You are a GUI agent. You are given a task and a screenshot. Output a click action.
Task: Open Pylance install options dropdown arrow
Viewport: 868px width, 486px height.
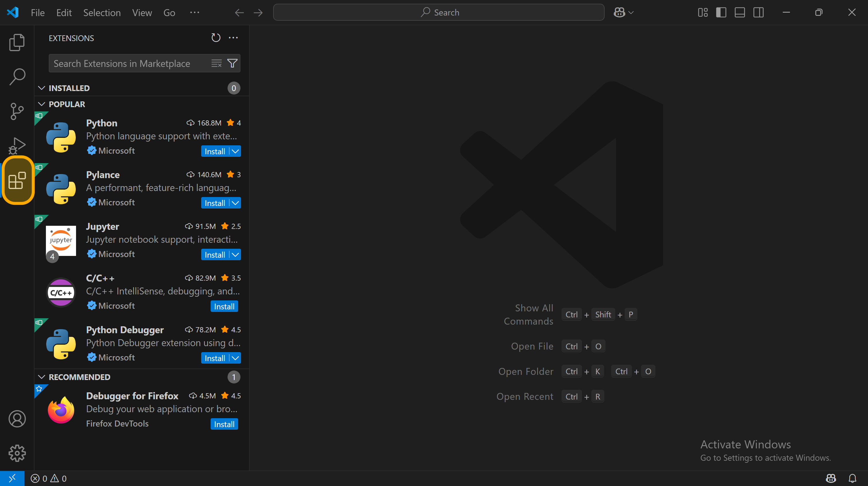[236, 203]
